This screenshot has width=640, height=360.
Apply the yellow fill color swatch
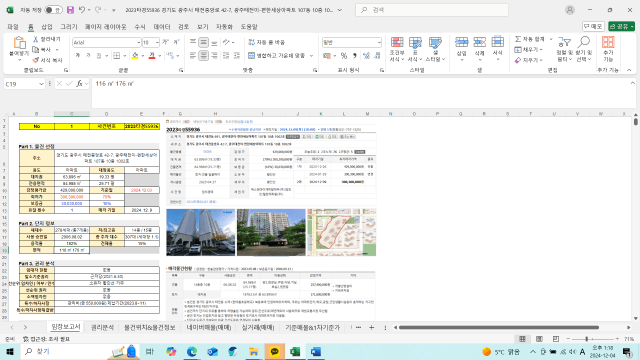135,56
